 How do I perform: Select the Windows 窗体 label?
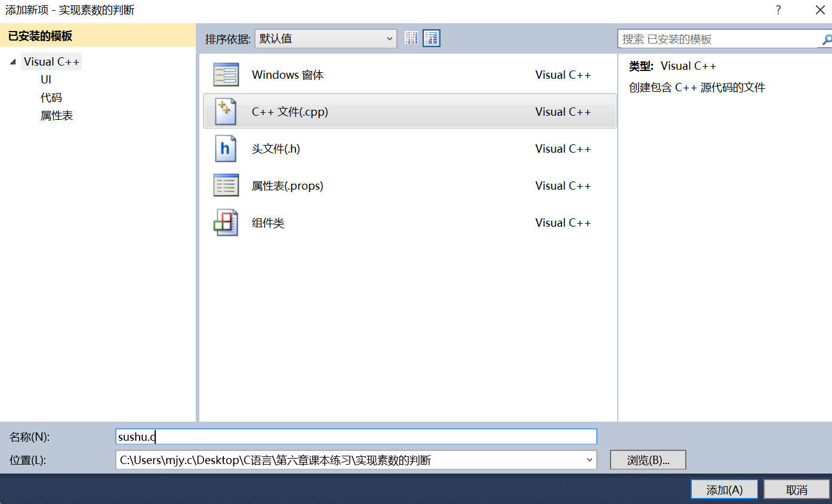(288, 75)
